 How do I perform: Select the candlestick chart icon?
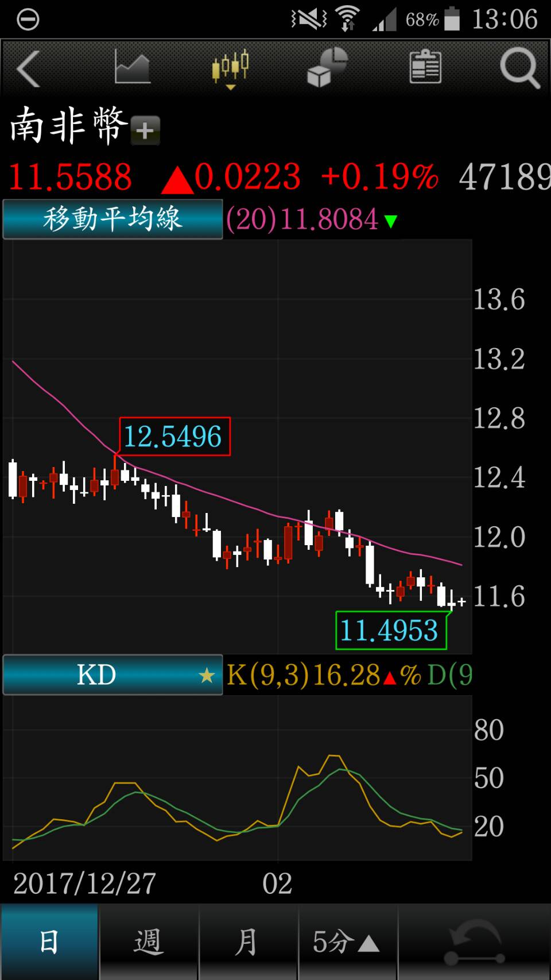point(230,67)
